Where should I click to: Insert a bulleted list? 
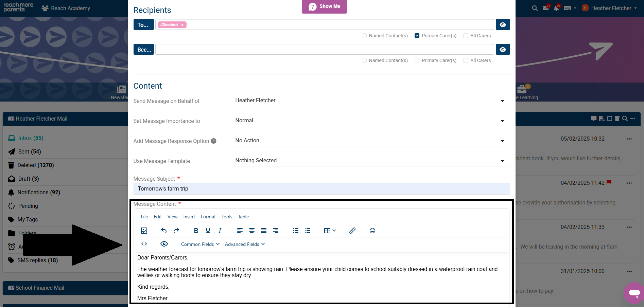(295, 230)
